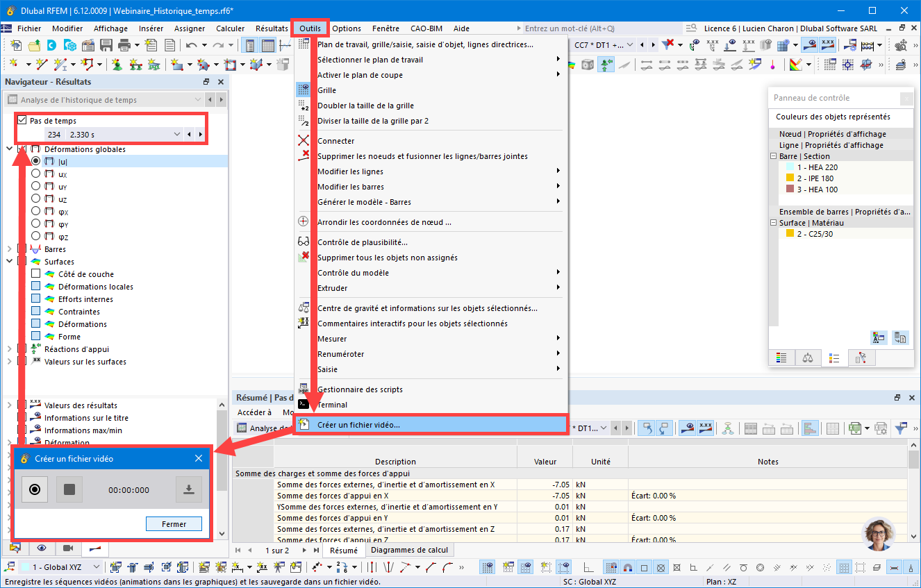Switch to the Diagrammes de calcul tab
The height and width of the screenshot is (588, 921).
(x=409, y=550)
